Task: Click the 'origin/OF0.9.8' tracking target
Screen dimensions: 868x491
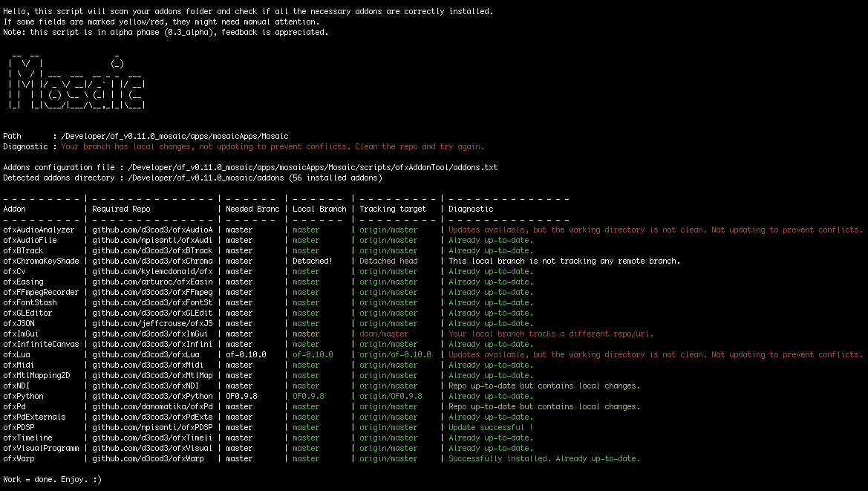Action: click(391, 397)
